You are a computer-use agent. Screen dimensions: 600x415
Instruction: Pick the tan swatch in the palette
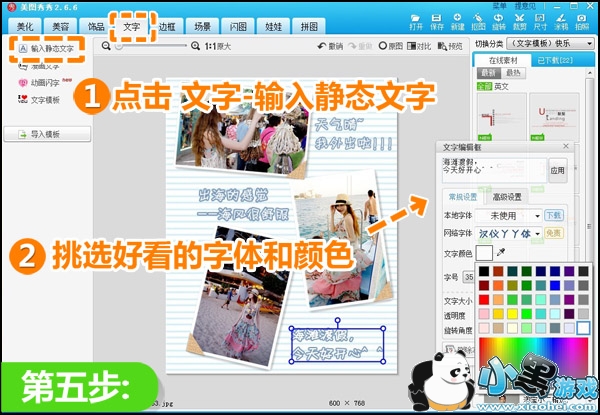click(x=498, y=328)
